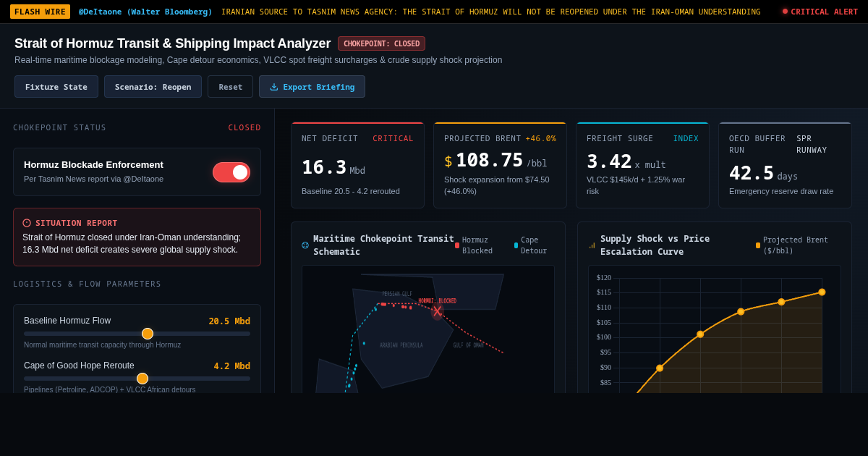
Task: Click the $120 y-axis label on chart
Action: pyautogui.click(x=604, y=278)
